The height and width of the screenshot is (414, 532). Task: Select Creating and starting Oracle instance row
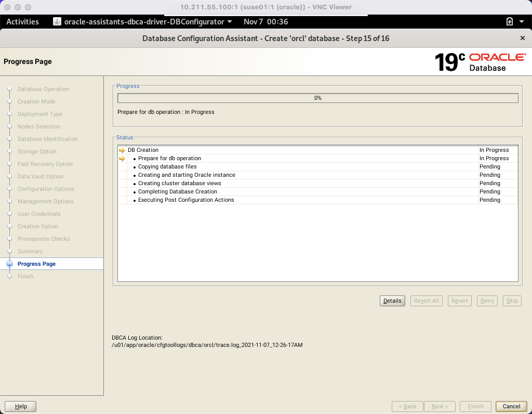[317, 175]
